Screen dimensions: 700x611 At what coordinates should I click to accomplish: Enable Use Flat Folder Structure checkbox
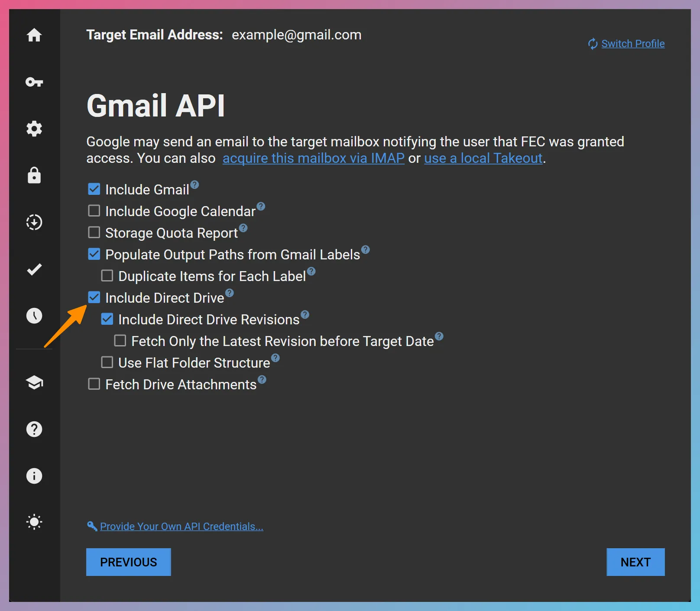coord(107,362)
